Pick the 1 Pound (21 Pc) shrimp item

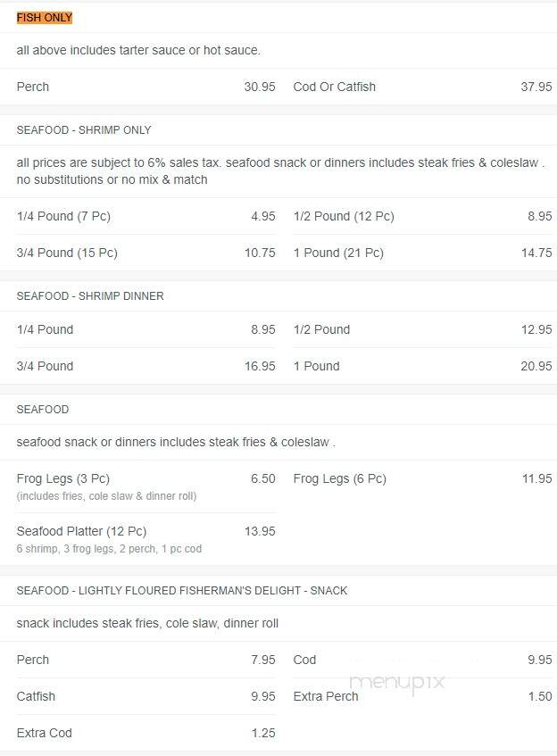[x=422, y=253]
